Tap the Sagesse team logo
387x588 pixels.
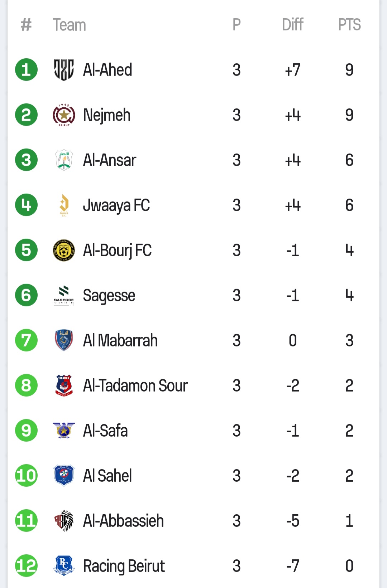(x=64, y=295)
